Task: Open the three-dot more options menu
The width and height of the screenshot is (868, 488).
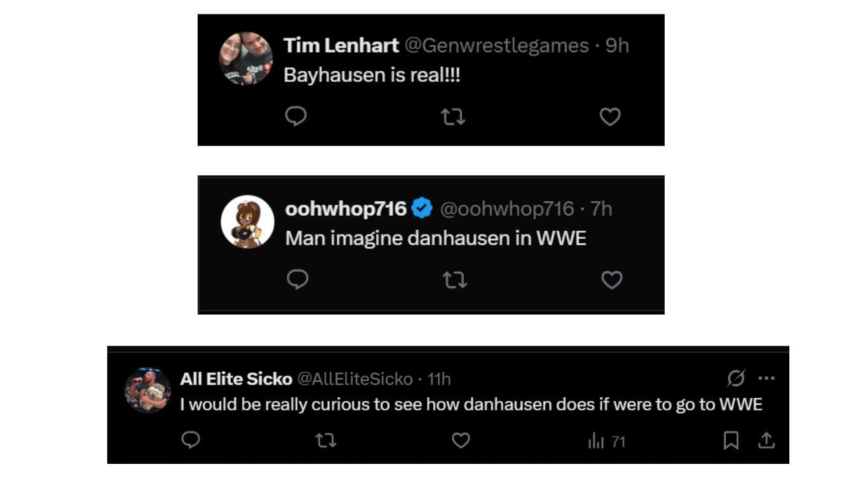Action: 766,379
